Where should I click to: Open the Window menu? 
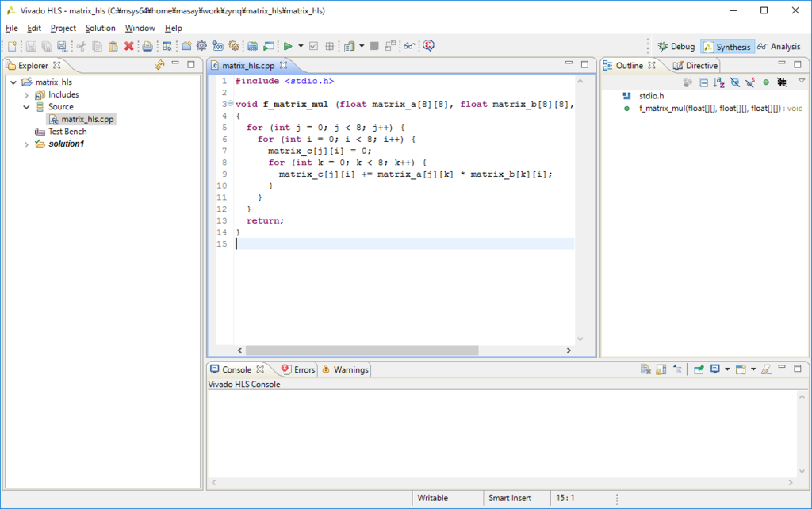click(140, 28)
